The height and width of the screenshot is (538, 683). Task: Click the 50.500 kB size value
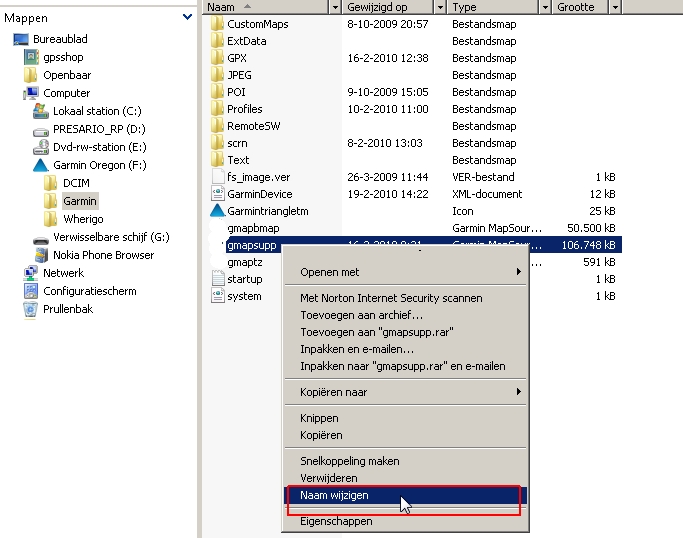[591, 228]
